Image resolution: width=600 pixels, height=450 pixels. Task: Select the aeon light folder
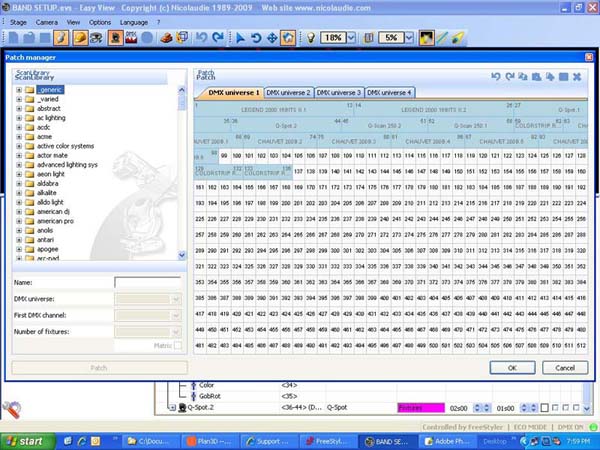(x=51, y=174)
